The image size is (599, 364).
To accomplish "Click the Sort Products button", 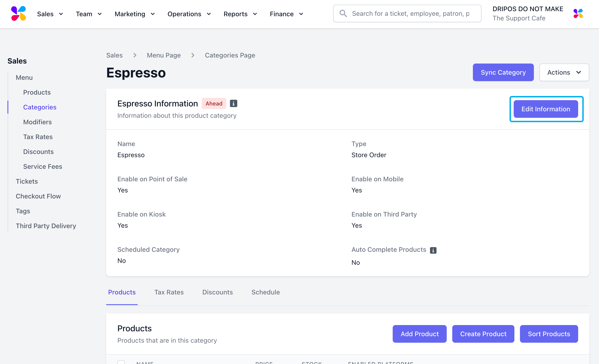I will (x=549, y=334).
